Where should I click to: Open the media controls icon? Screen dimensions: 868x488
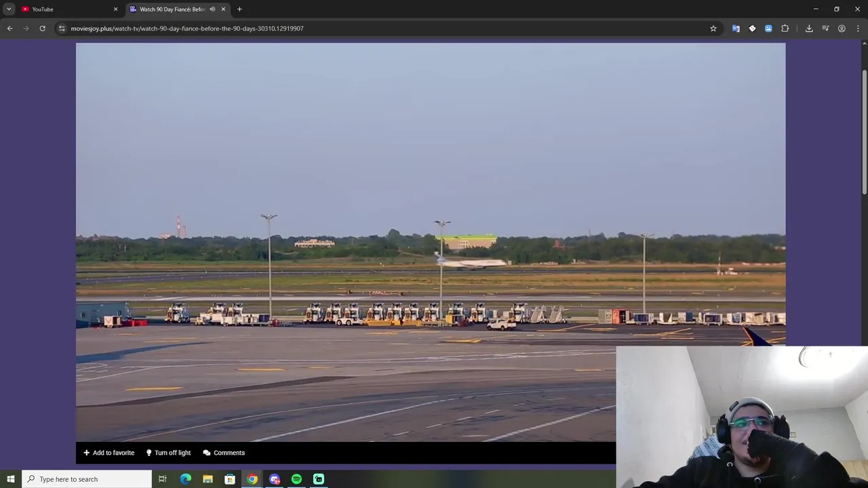point(825,28)
